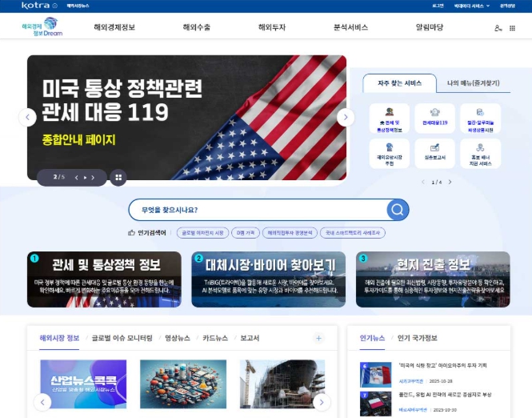
Task: Click the 로그인 link in top bar
Action: coord(438,6)
